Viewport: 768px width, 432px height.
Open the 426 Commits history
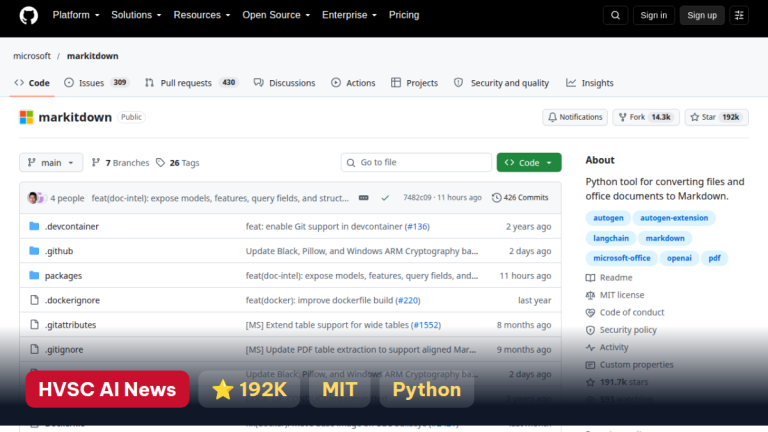click(x=520, y=198)
